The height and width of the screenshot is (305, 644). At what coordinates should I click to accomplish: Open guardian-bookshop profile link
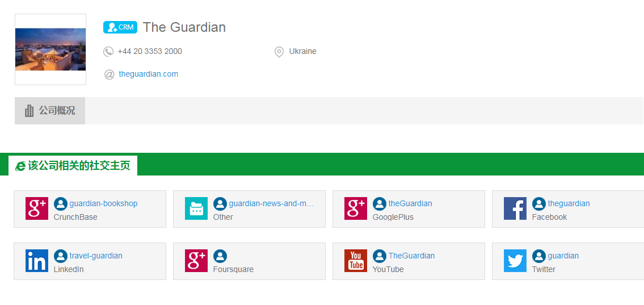[x=103, y=203]
